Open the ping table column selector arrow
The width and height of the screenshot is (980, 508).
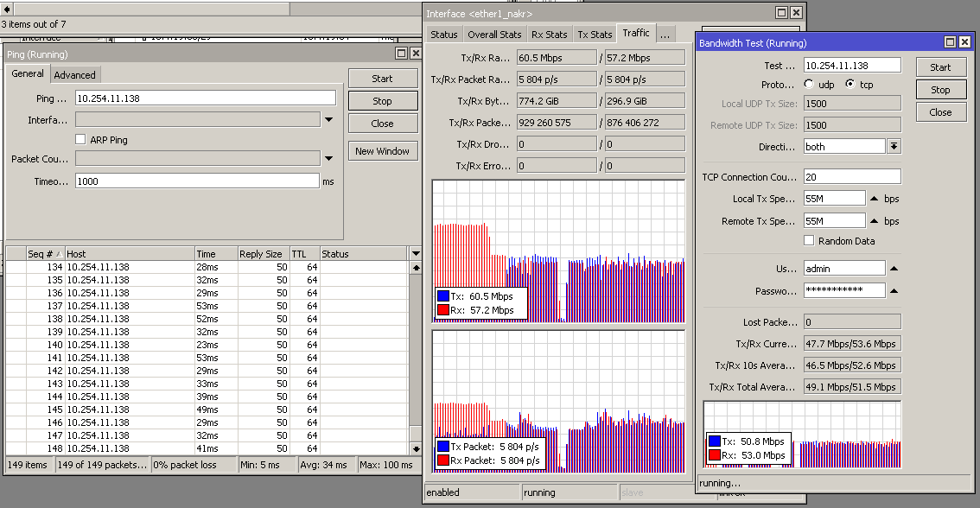[416, 254]
